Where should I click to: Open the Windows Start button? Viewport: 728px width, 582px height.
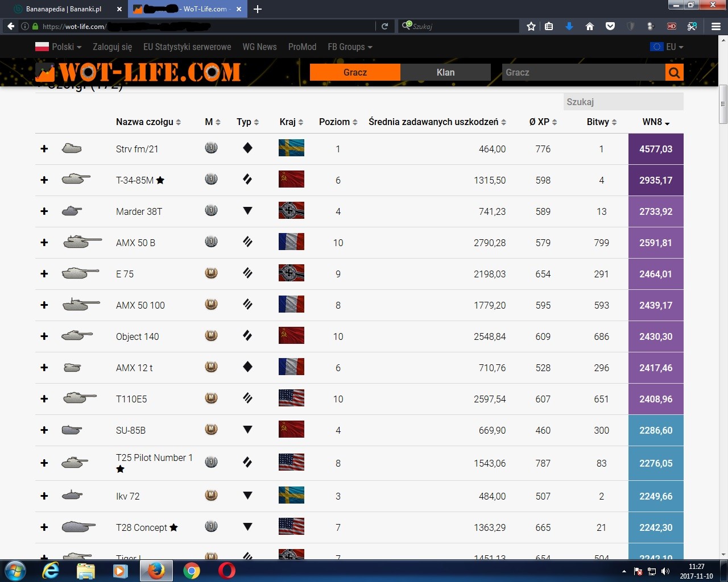click(15, 570)
